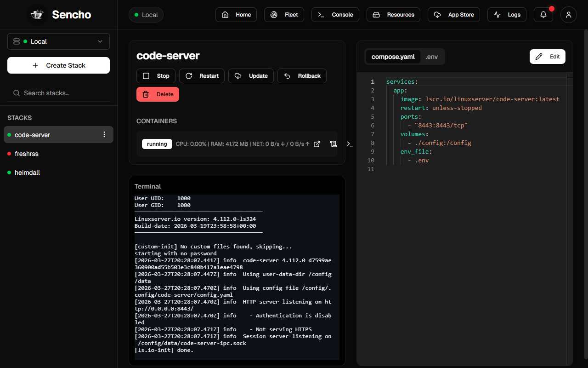Switch to .env tab
588x368 pixels.
431,57
